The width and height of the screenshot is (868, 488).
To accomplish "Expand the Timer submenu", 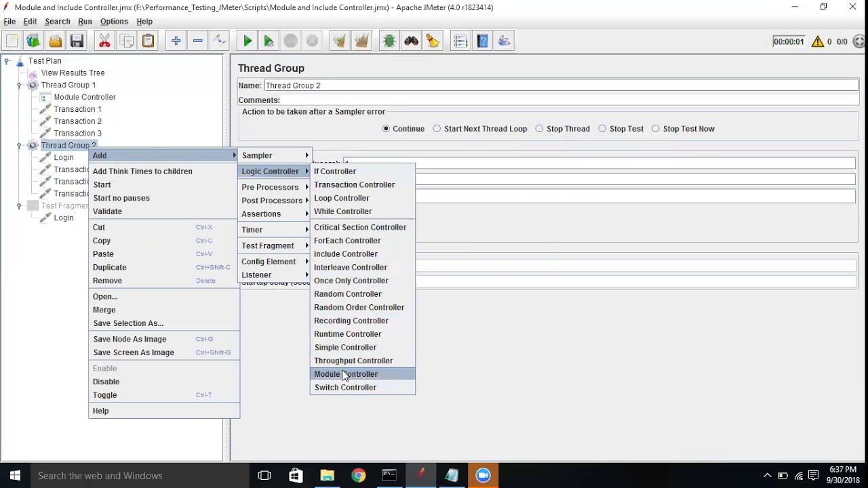I will [274, 230].
